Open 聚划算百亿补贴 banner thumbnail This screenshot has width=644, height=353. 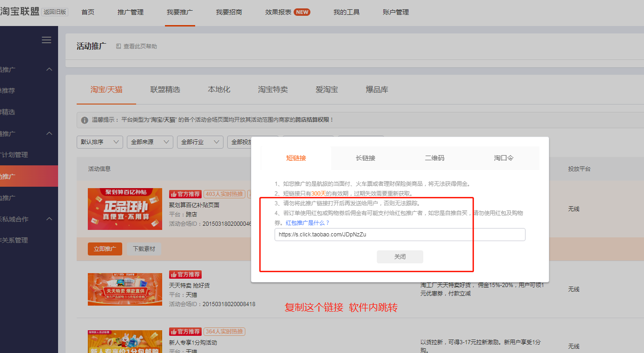(x=125, y=209)
